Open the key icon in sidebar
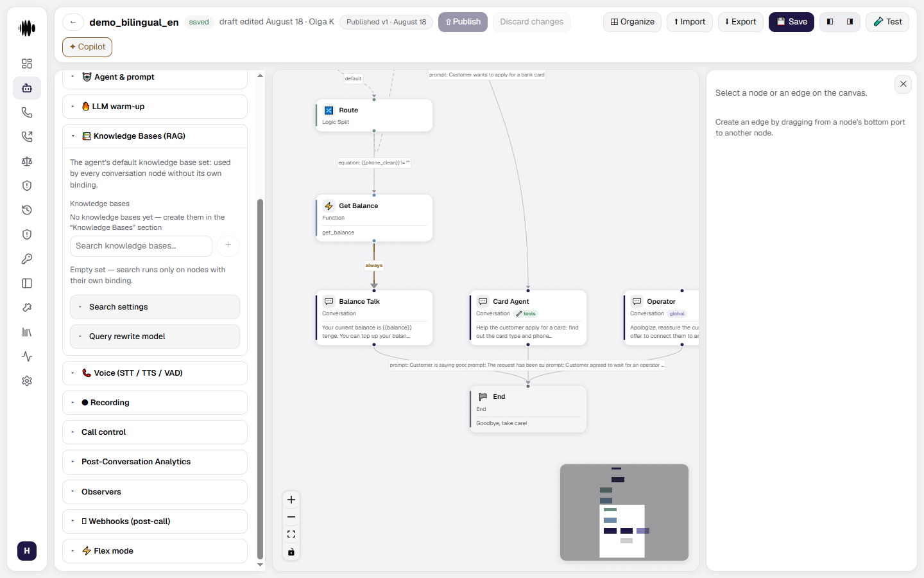Image resolution: width=924 pixels, height=578 pixels. (x=27, y=259)
